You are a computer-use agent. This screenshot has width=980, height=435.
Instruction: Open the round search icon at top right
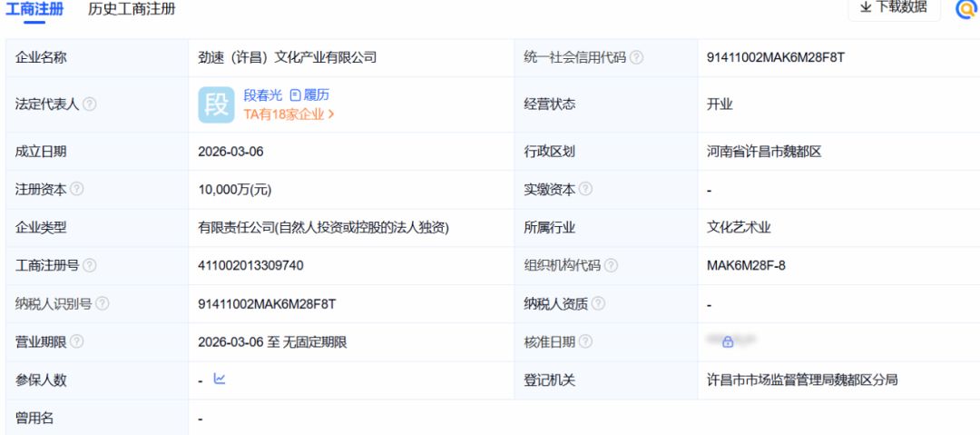point(967,8)
